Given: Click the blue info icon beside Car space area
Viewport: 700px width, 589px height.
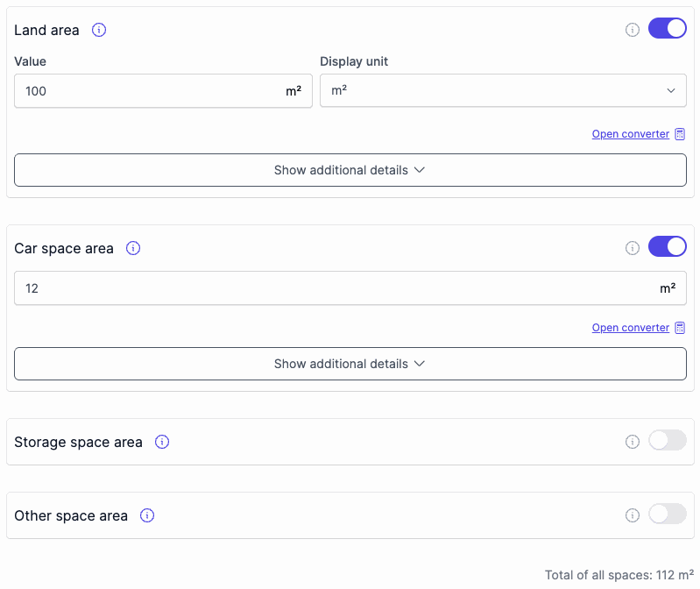Looking at the screenshot, I should [133, 248].
